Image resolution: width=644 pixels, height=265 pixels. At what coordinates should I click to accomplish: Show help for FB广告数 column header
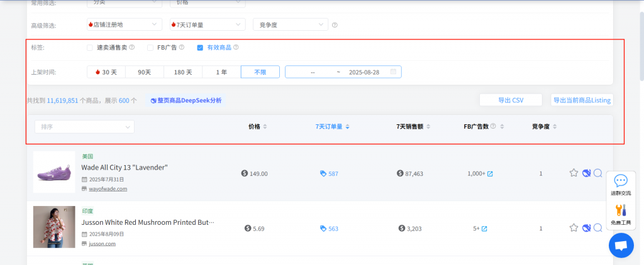[x=493, y=126]
